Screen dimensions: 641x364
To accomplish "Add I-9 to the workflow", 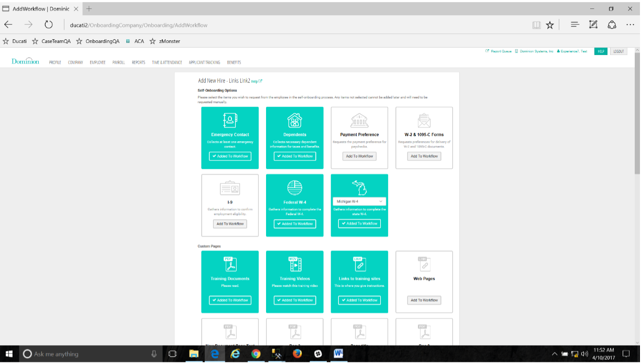I will [230, 224].
